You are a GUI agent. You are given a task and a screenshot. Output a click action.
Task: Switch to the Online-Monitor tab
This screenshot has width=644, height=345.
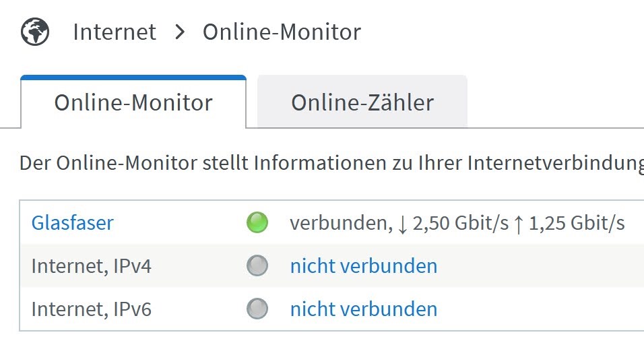133,102
